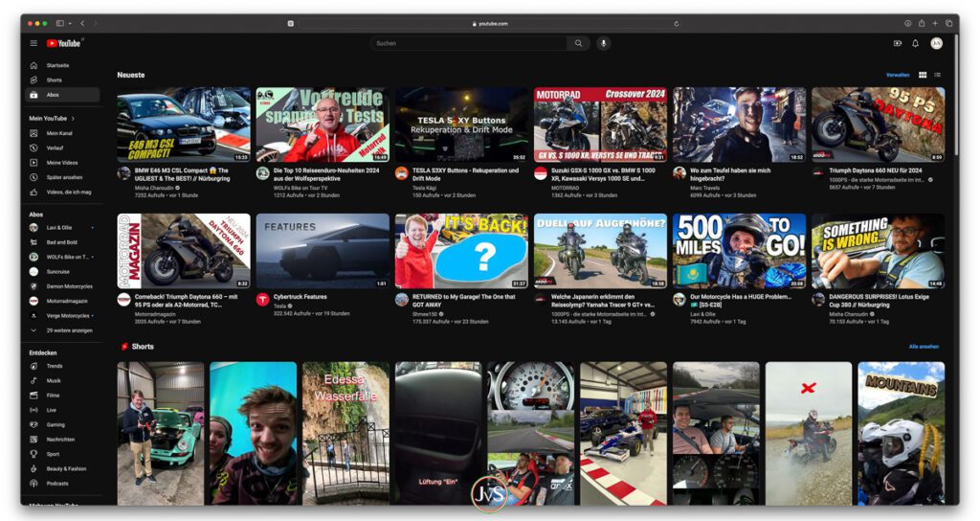980x521 pixels.
Task: Open Videos, die ich mag
Action: (x=62, y=192)
